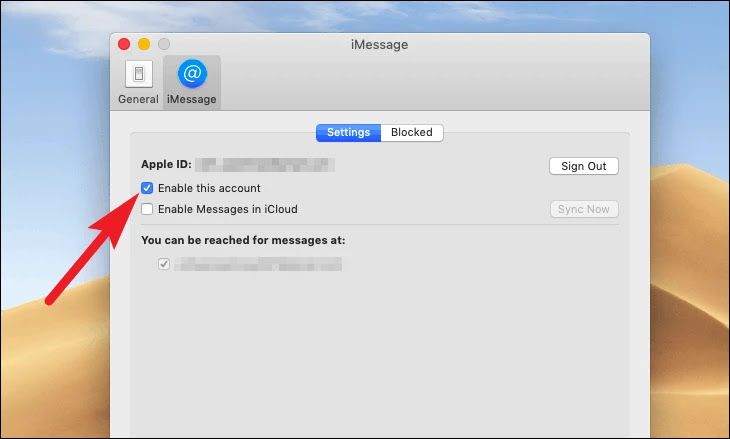Screen dimensions: 730x439
Task: Click the Sync Now button
Action: tap(584, 209)
